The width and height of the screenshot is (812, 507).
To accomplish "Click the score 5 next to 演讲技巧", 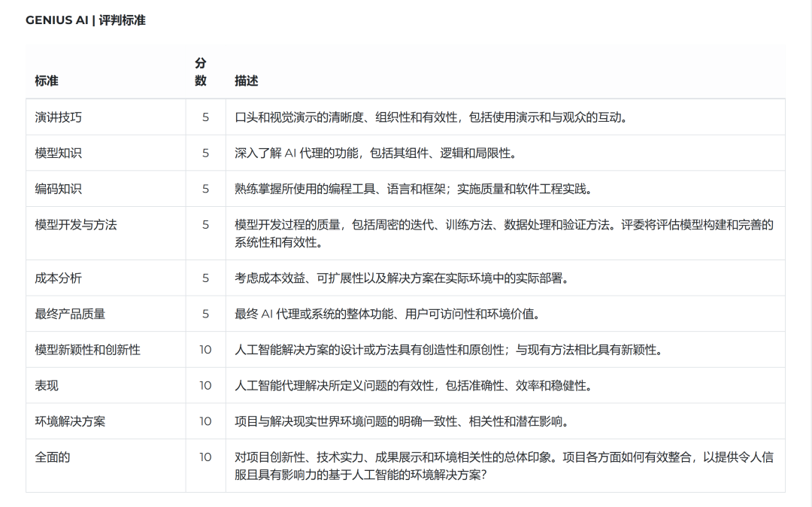I will 201,117.
